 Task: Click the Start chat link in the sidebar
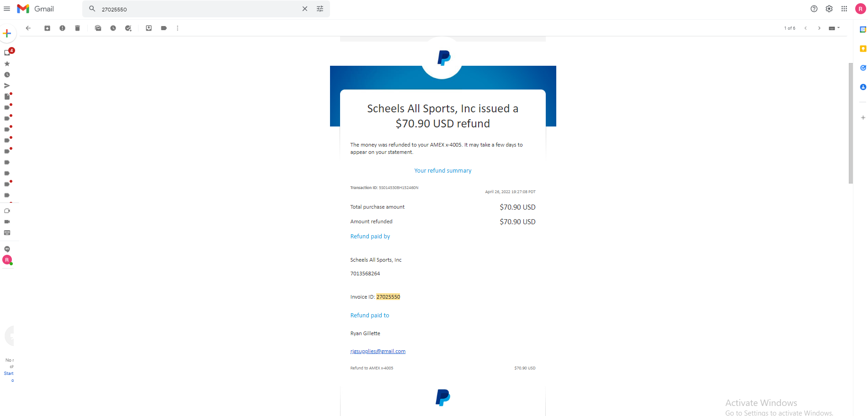[x=9, y=374]
